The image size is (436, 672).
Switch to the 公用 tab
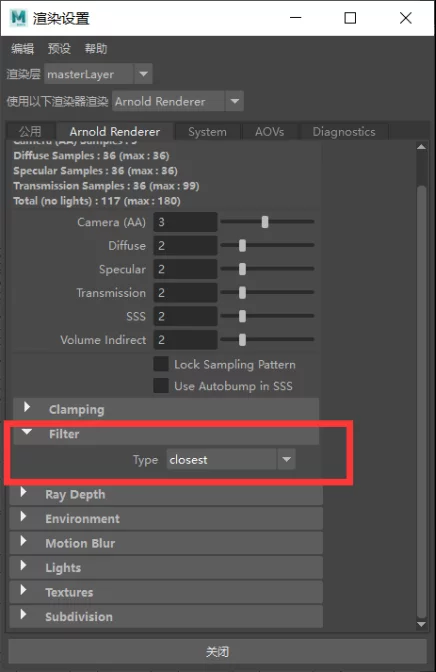point(30,131)
